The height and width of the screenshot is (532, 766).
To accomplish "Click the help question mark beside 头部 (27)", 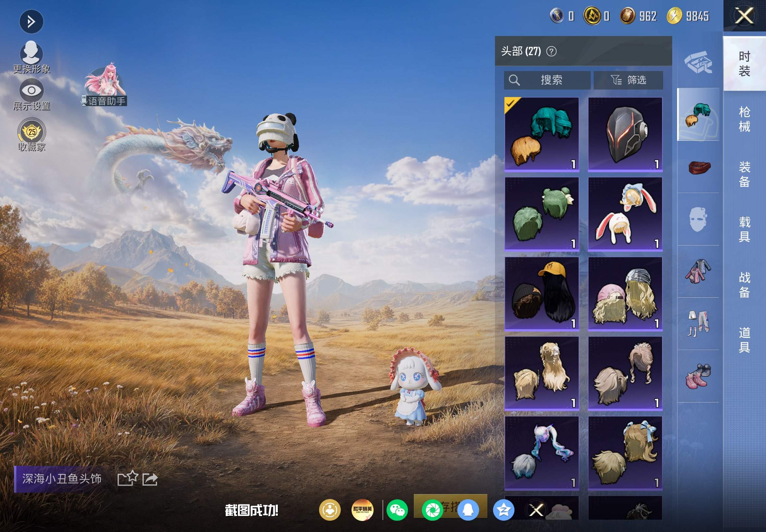I will pos(551,51).
